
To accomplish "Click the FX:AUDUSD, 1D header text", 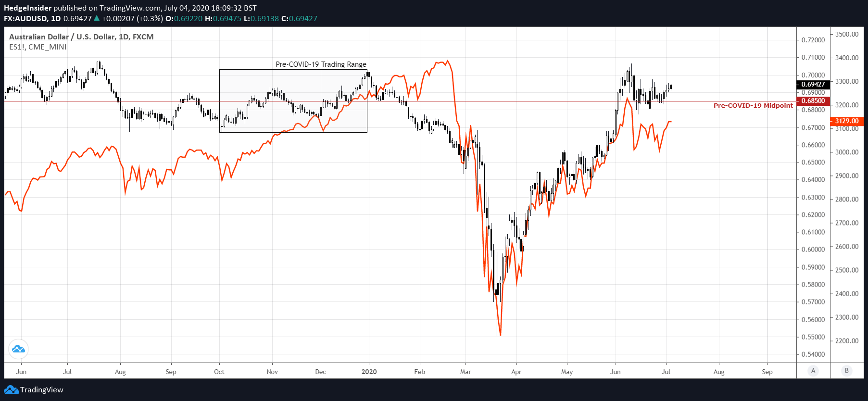I will pyautogui.click(x=32, y=19).
